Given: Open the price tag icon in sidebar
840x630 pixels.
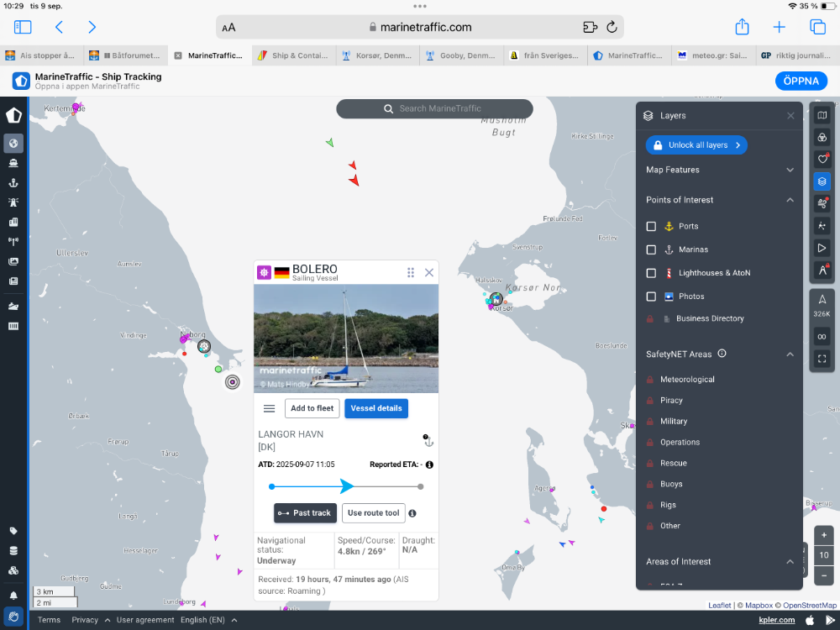Looking at the screenshot, I should coord(13,531).
